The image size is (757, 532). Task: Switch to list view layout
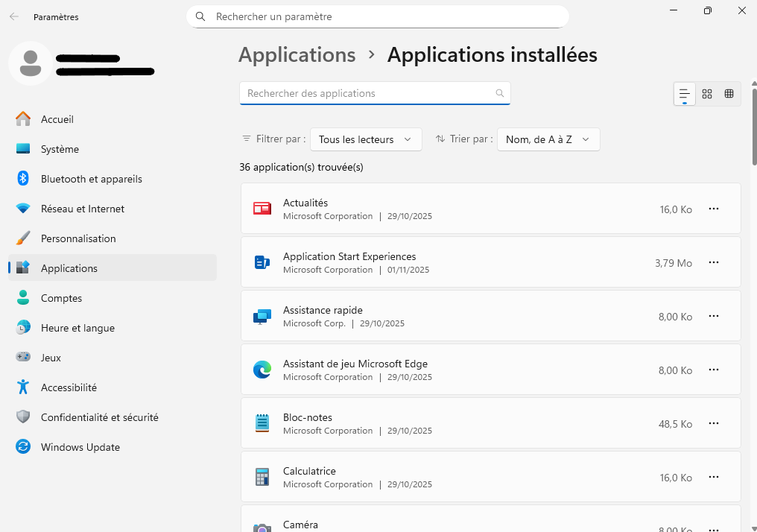(x=684, y=94)
